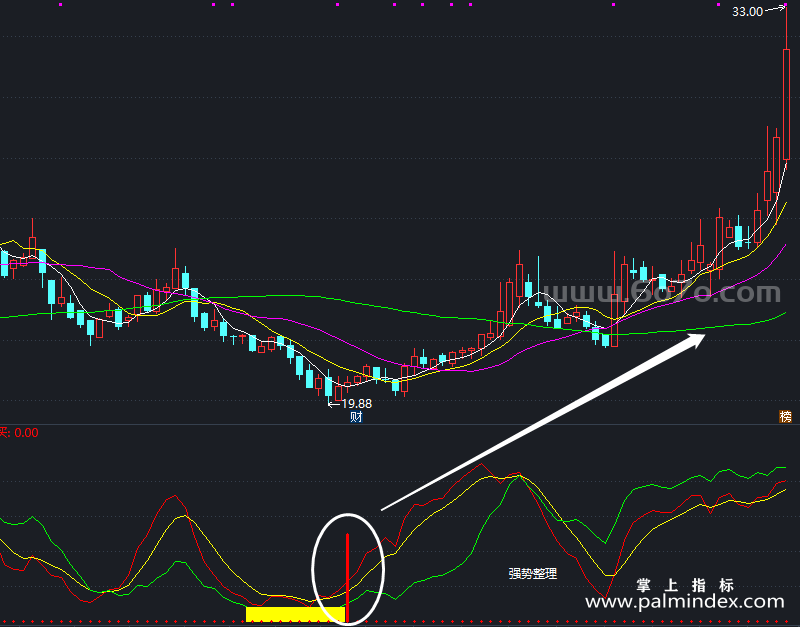The width and height of the screenshot is (800, 627).
Task: Click the yellow bottom-zone bar in indicator panel
Action: [295, 614]
